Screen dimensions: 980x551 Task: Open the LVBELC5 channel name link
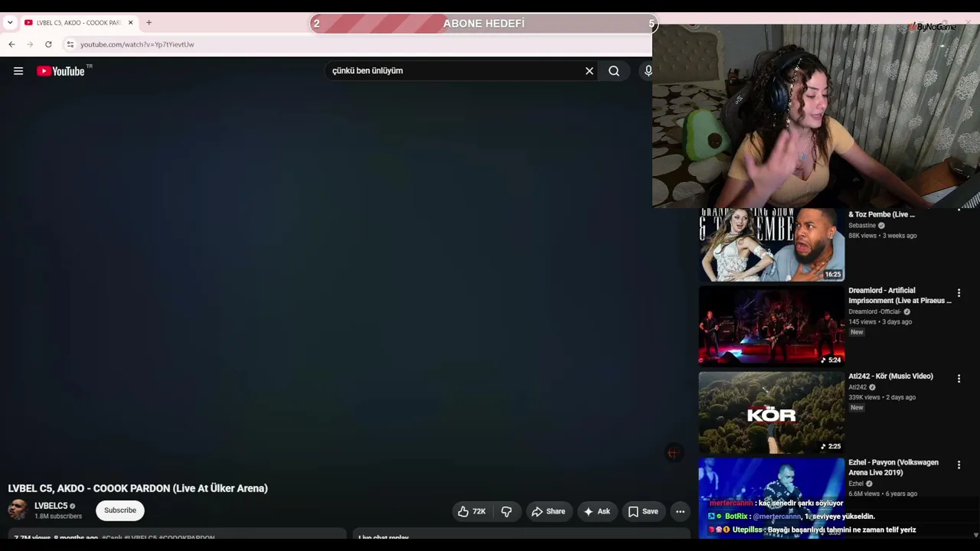[x=51, y=506]
